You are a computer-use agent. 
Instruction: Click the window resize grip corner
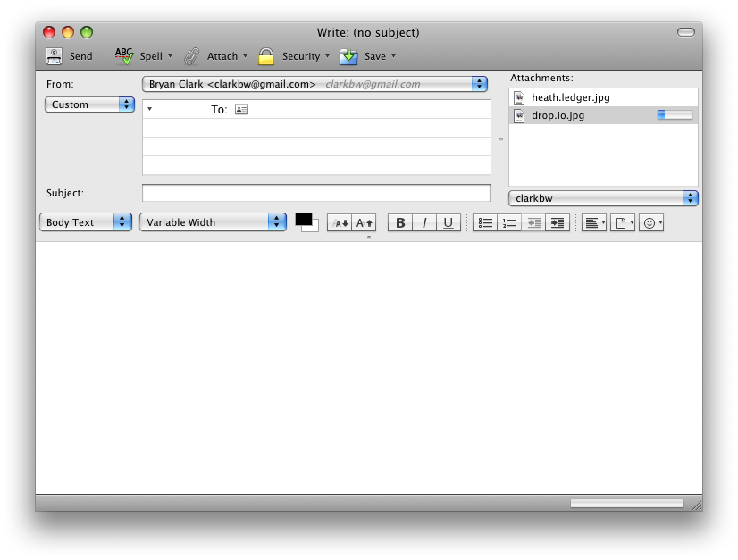click(697, 506)
